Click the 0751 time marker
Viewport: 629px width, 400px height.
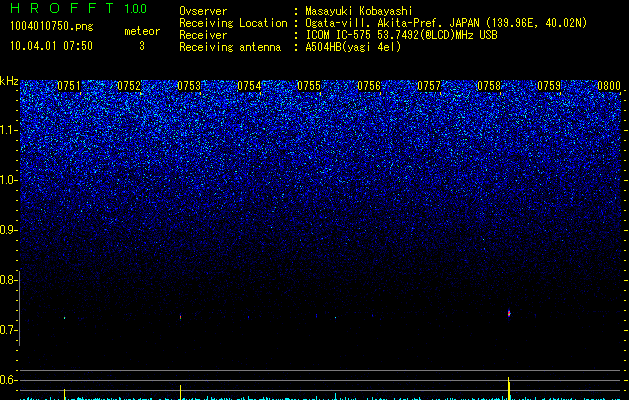point(69,86)
